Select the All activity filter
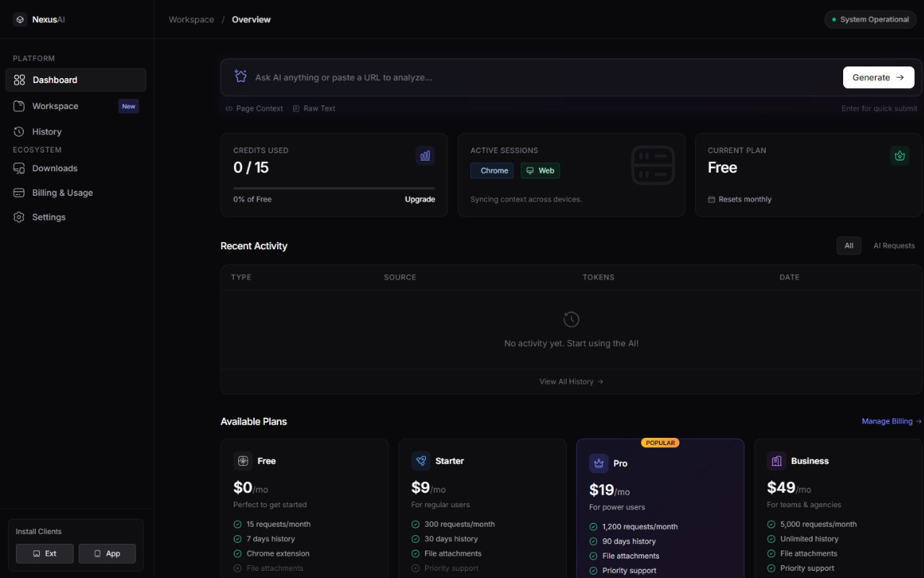924x578 pixels. pos(849,246)
